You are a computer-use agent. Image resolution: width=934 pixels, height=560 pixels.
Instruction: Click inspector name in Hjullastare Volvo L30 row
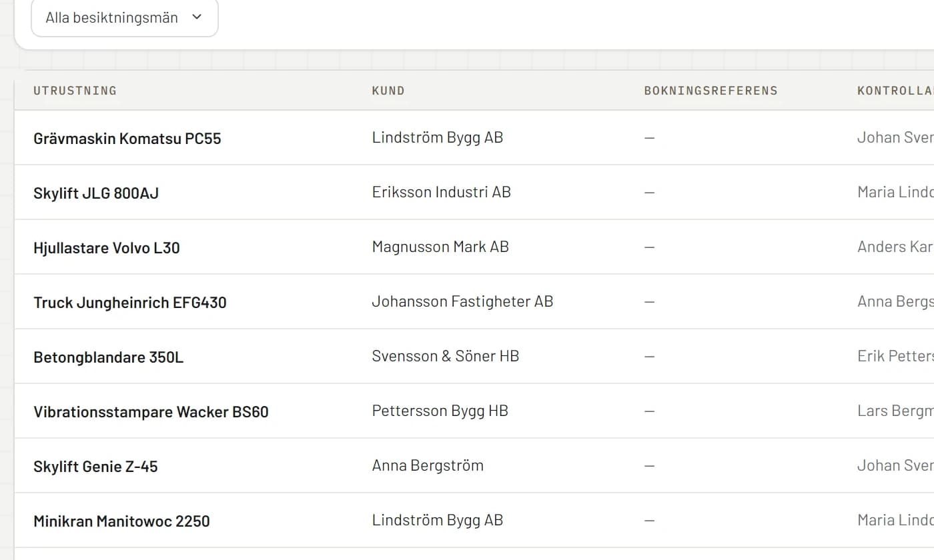click(x=895, y=247)
